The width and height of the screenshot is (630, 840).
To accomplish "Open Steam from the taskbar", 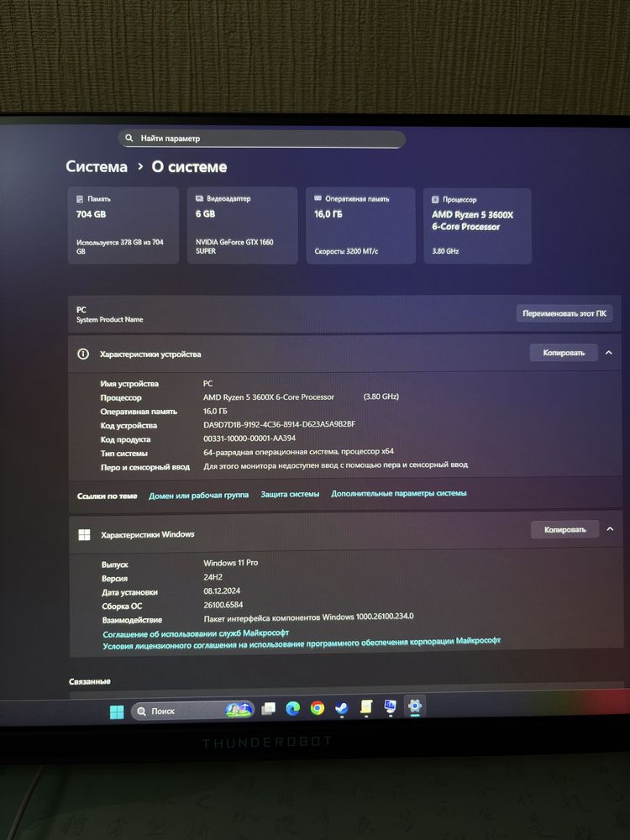I will pyautogui.click(x=342, y=707).
